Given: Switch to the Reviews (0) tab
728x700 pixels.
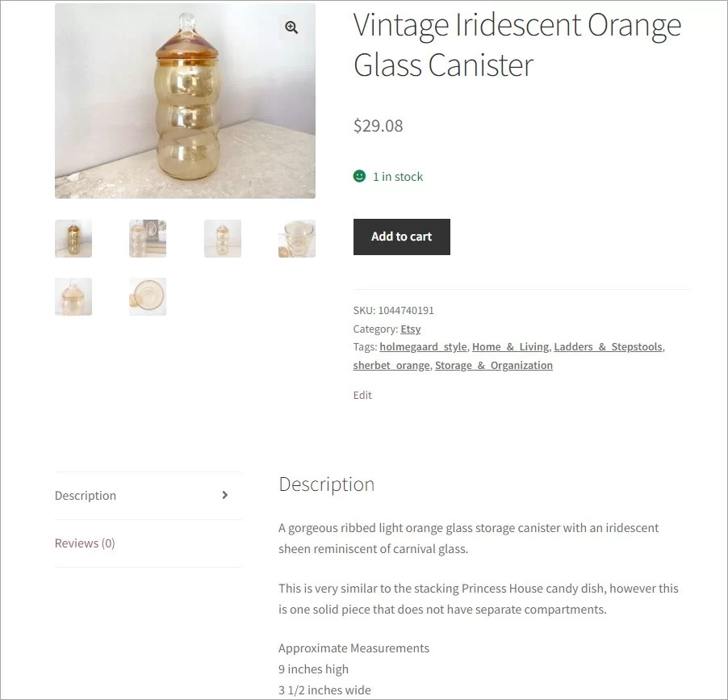Looking at the screenshot, I should point(84,543).
